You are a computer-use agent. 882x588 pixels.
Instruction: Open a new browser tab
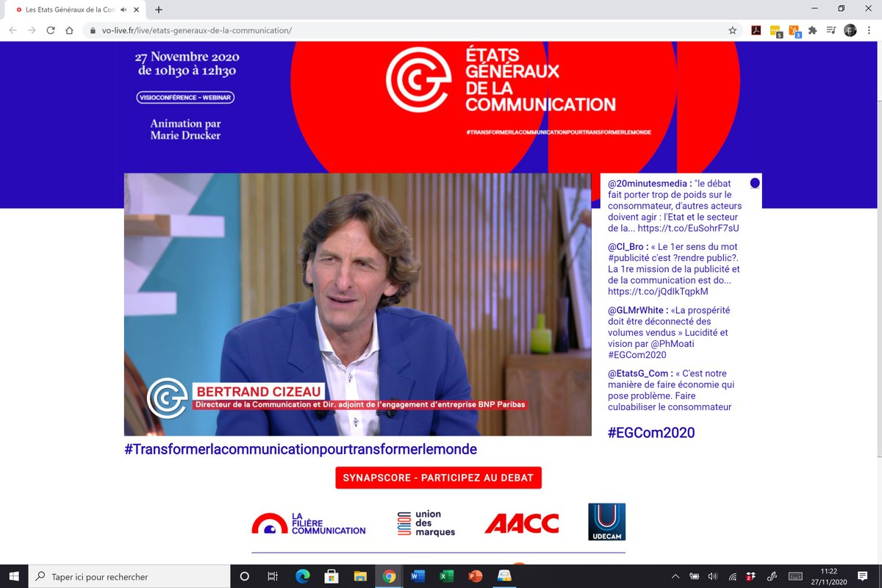pyautogui.click(x=159, y=10)
